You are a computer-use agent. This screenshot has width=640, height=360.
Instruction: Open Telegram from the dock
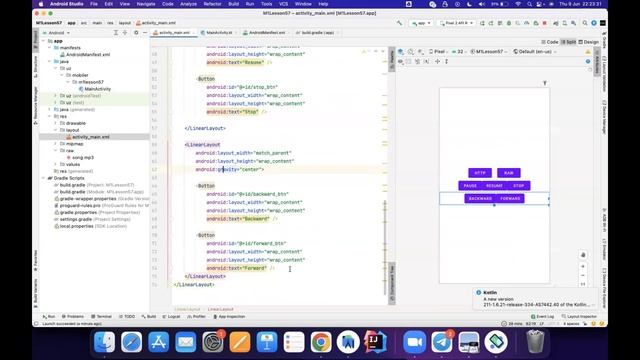tap(442, 342)
